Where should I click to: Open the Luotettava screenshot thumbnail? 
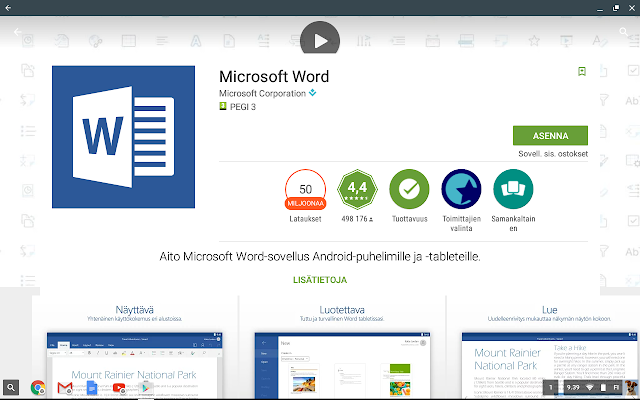[342, 352]
